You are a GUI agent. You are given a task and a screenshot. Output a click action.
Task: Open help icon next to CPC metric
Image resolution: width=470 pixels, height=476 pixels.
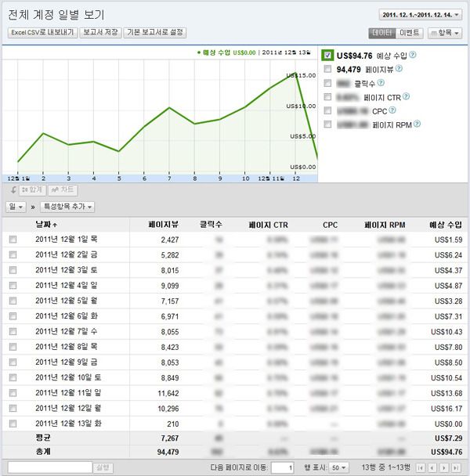point(392,110)
